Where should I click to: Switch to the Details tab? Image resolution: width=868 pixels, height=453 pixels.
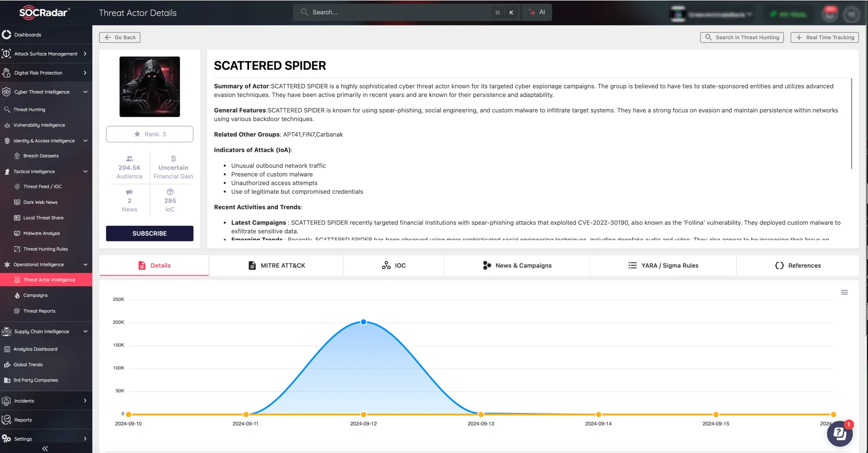(154, 265)
